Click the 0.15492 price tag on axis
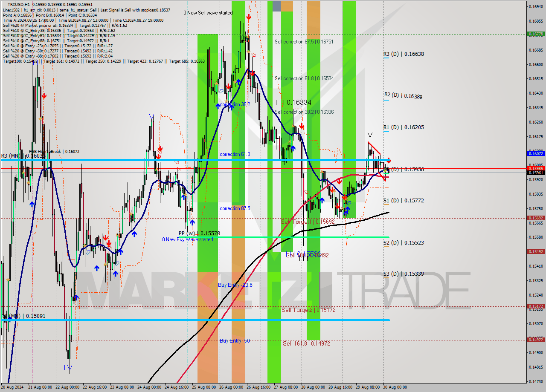 coord(536,251)
